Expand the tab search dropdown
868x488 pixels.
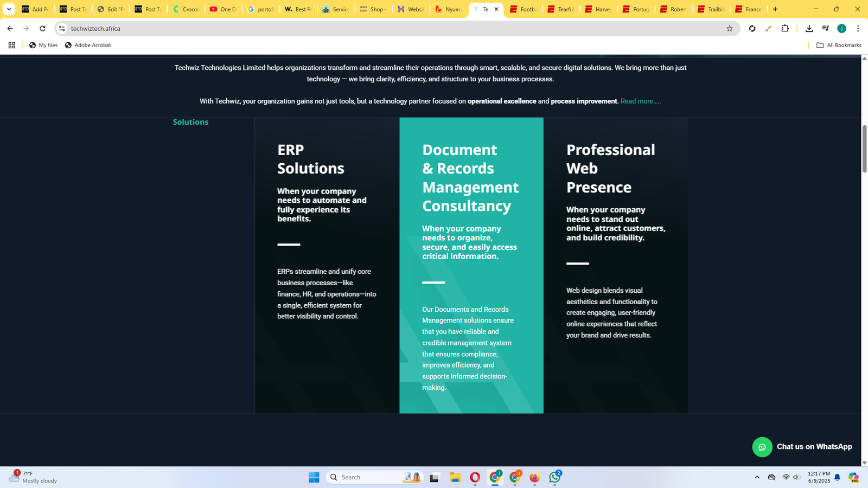9,9
